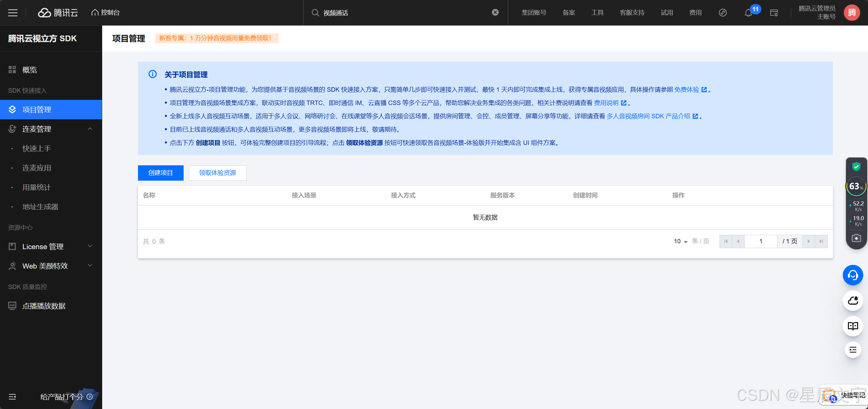
Task: Select 概览 in the sidebar
Action: pyautogui.click(x=30, y=70)
